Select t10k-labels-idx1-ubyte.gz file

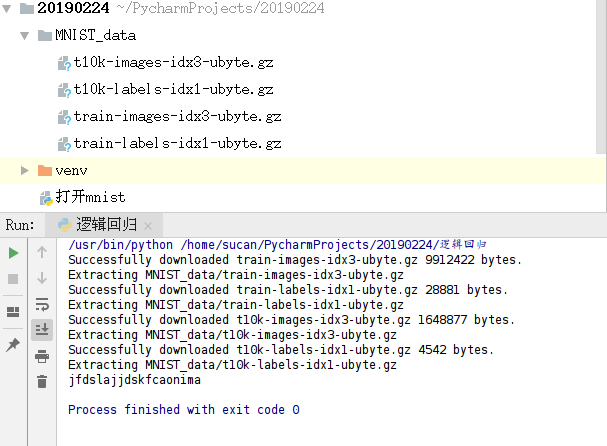click(x=173, y=89)
